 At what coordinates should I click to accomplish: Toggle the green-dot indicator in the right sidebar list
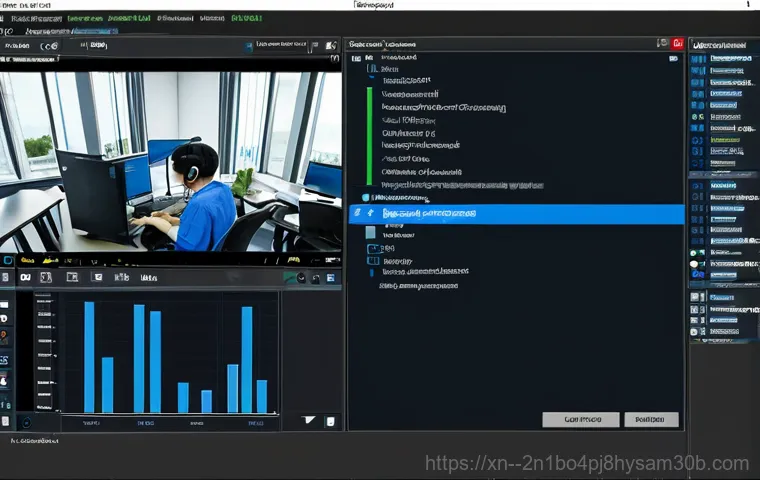tap(696, 117)
